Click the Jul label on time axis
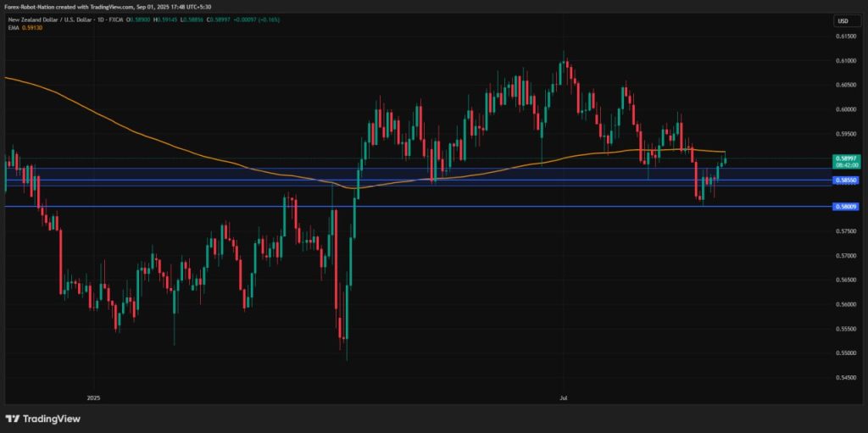 563,396
